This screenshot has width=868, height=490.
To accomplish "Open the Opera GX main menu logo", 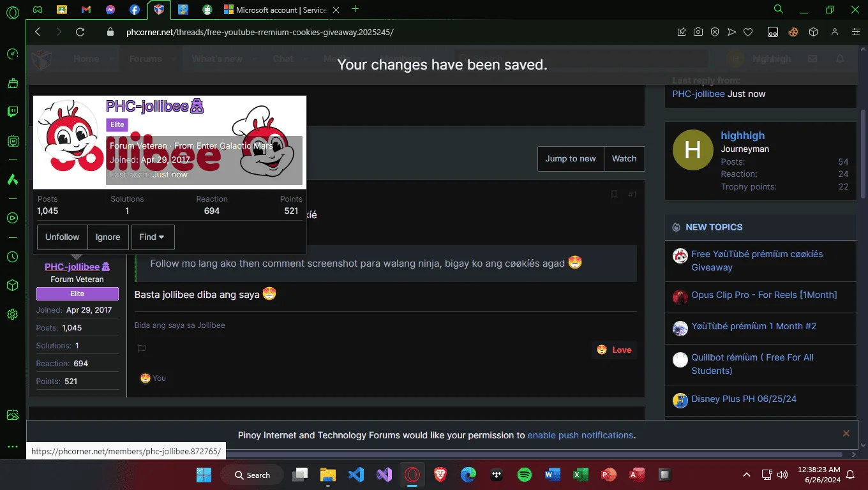I will 12,11.
